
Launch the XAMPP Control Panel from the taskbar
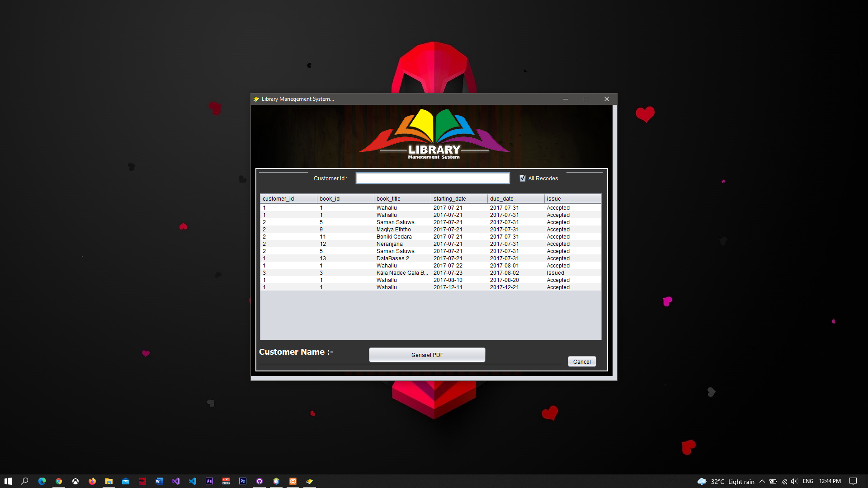pos(293,481)
